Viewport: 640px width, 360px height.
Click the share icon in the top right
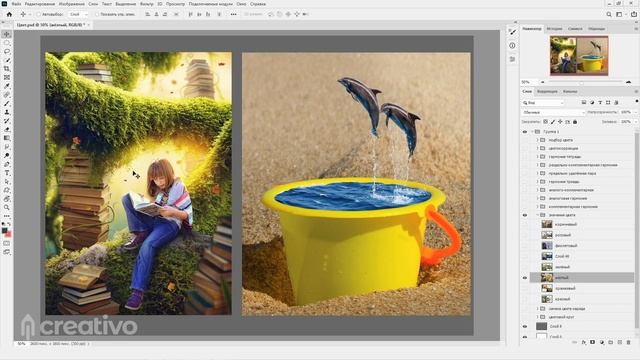click(x=633, y=14)
